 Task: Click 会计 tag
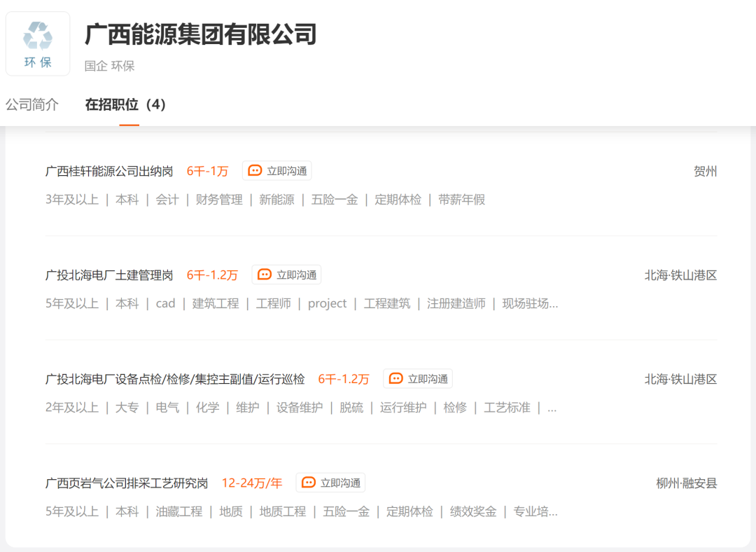click(x=167, y=199)
